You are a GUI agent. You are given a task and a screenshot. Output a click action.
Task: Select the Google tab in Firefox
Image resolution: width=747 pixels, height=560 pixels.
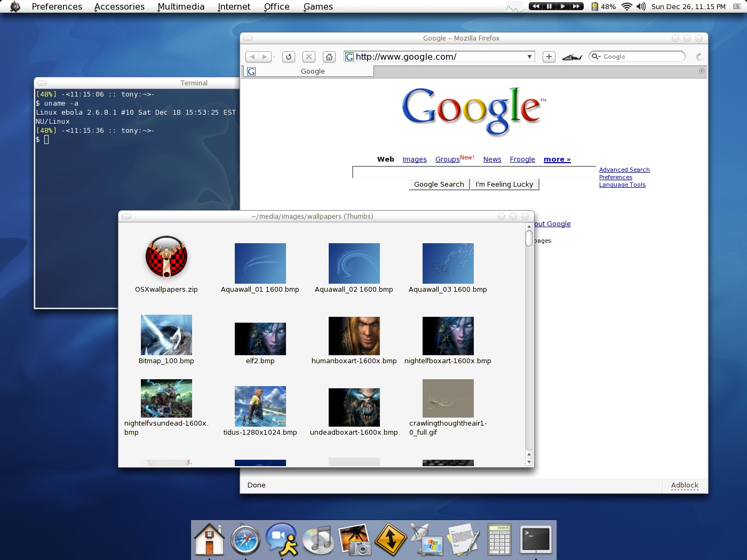pos(308,71)
